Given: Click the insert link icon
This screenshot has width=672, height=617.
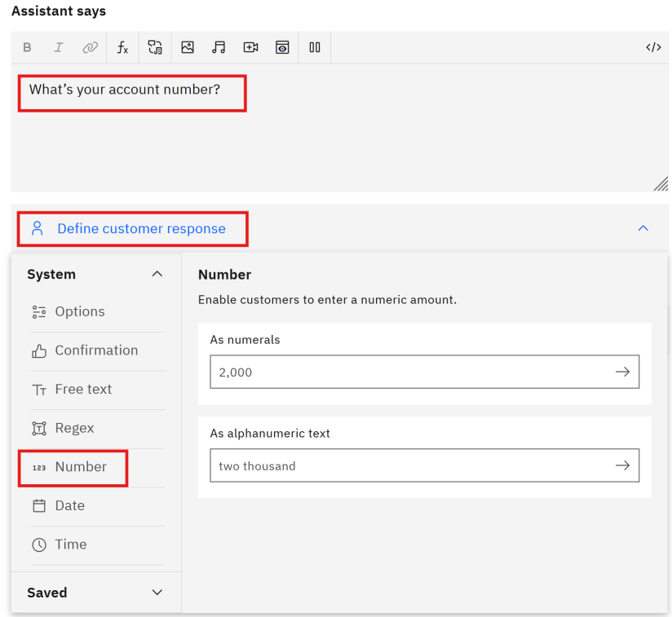Looking at the screenshot, I should (90, 47).
